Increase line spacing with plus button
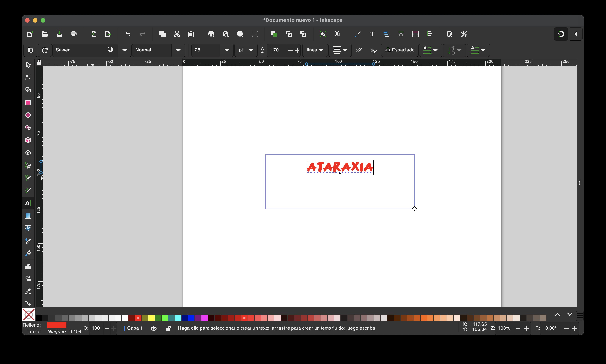606x364 pixels. coord(297,50)
